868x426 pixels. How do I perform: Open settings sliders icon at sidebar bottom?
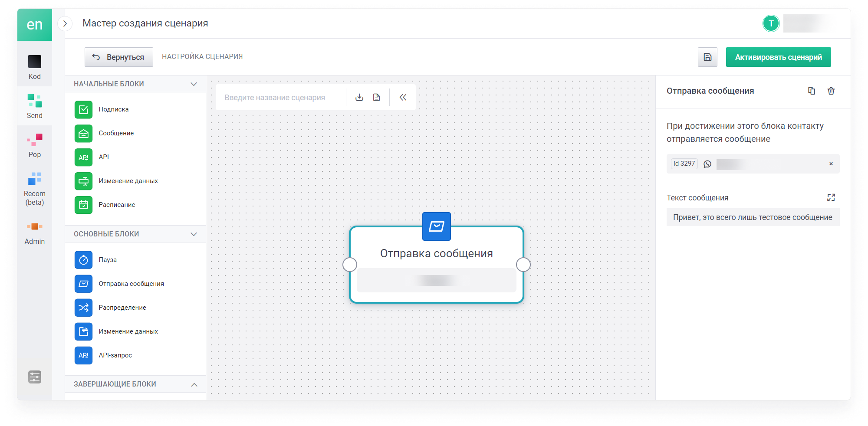click(35, 377)
